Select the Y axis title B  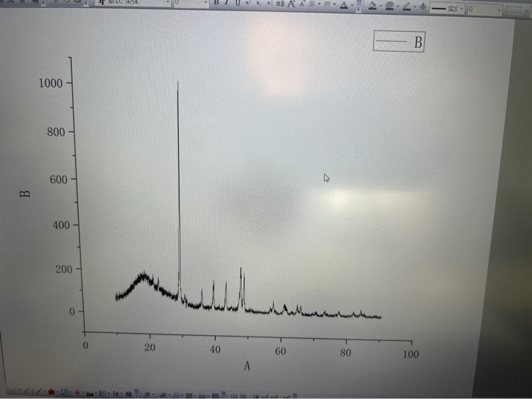click(26, 192)
